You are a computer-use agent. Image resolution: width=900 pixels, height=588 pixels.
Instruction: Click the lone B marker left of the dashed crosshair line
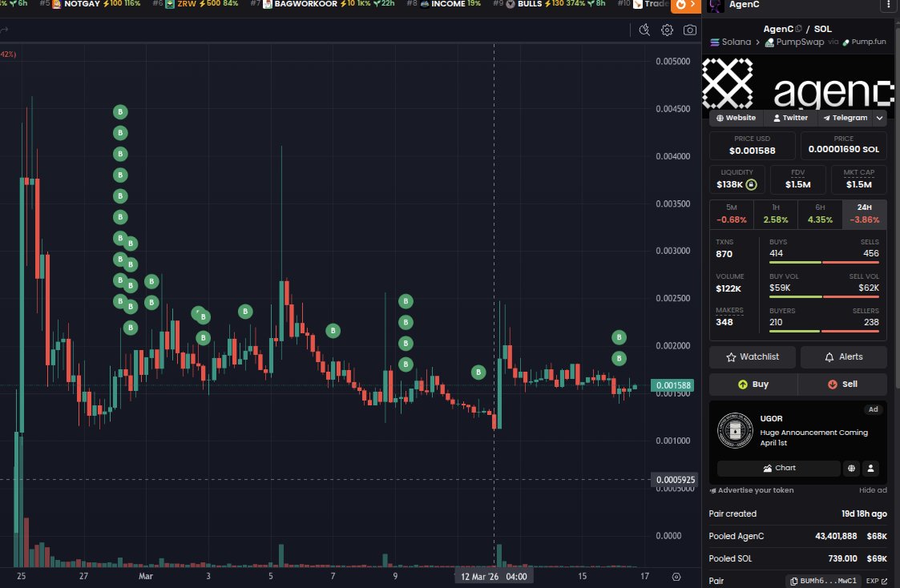tap(478, 373)
